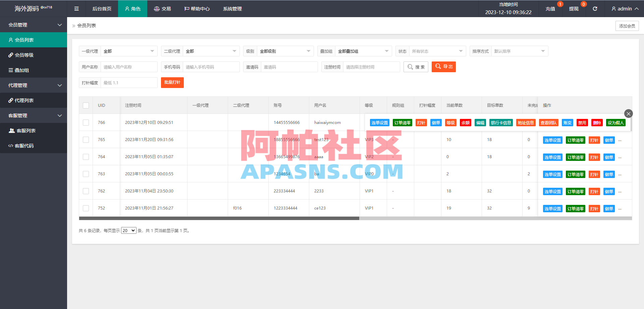The width and height of the screenshot is (644, 309).
Task: Open the 充值 notifications icon
Action: click(550, 8)
